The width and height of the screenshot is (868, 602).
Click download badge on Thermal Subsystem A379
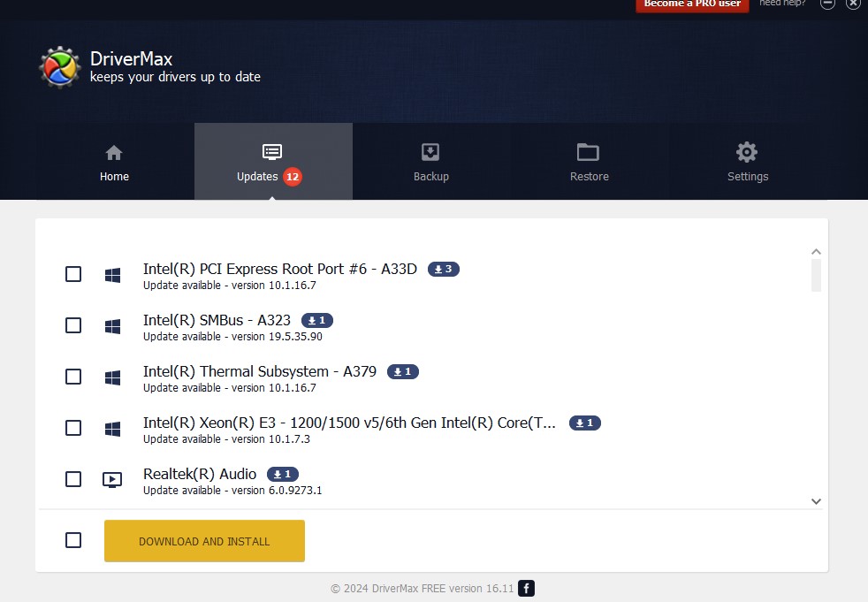pyautogui.click(x=403, y=371)
